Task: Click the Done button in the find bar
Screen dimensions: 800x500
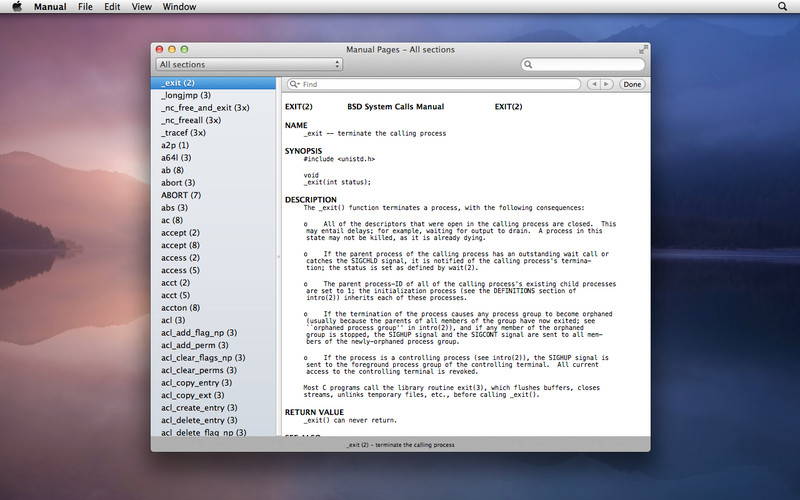Action: [x=632, y=84]
